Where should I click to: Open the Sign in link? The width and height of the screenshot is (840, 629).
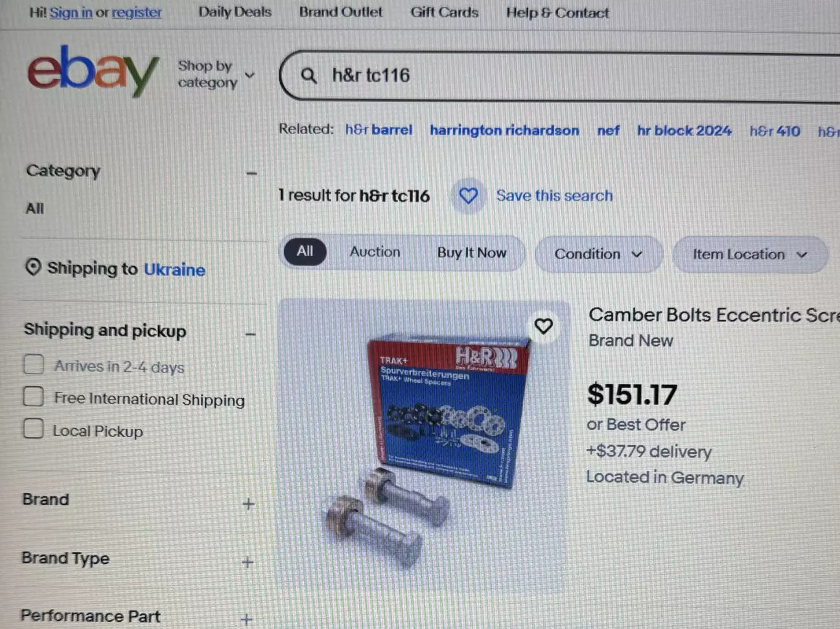[x=71, y=12]
